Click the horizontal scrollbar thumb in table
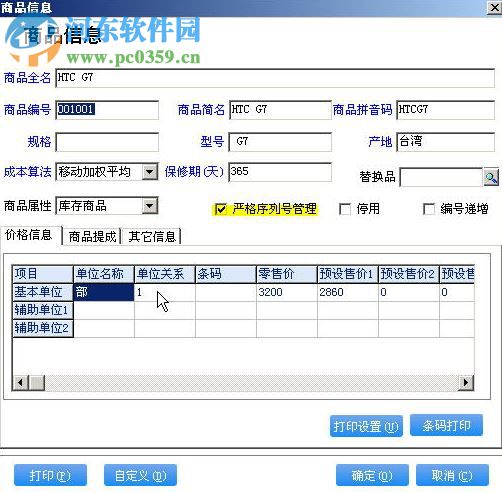This screenshot has width=502, height=492. 37,382
